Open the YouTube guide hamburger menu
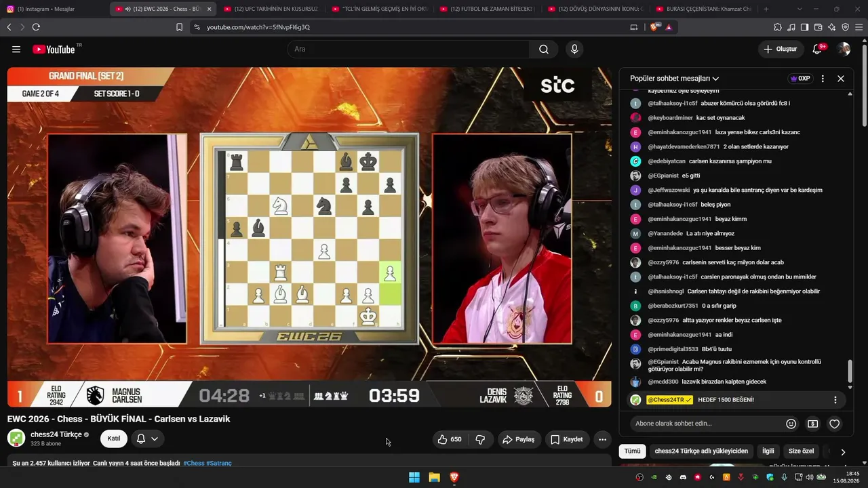The image size is (868, 488). (x=16, y=49)
